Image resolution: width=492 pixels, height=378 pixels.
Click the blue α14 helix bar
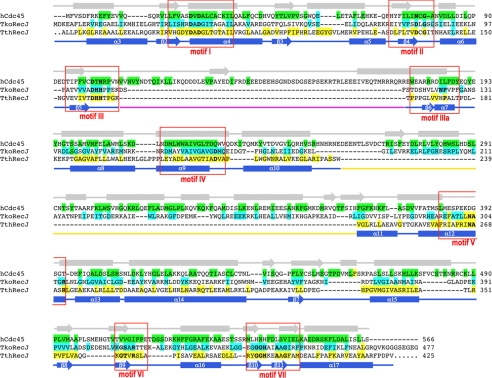tap(185, 299)
